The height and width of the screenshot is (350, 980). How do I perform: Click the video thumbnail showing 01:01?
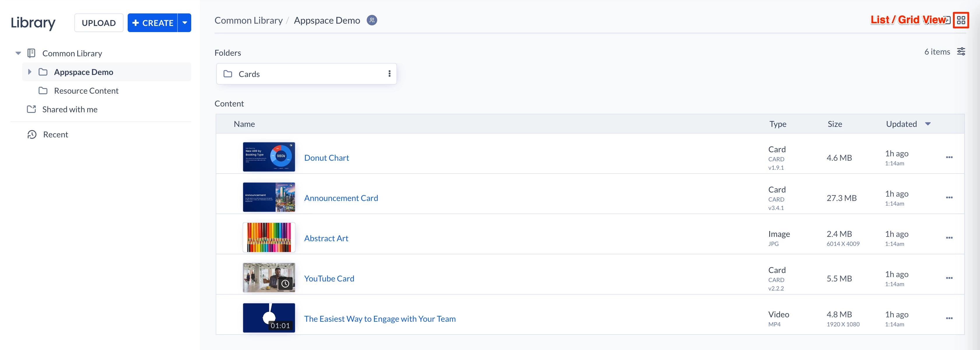(268, 318)
